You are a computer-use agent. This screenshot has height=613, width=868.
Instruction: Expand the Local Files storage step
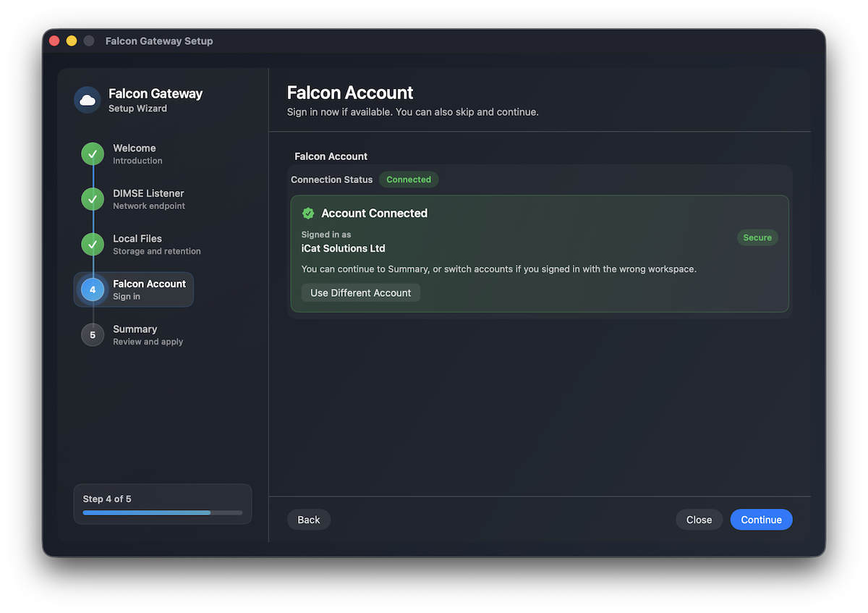pyautogui.click(x=137, y=244)
